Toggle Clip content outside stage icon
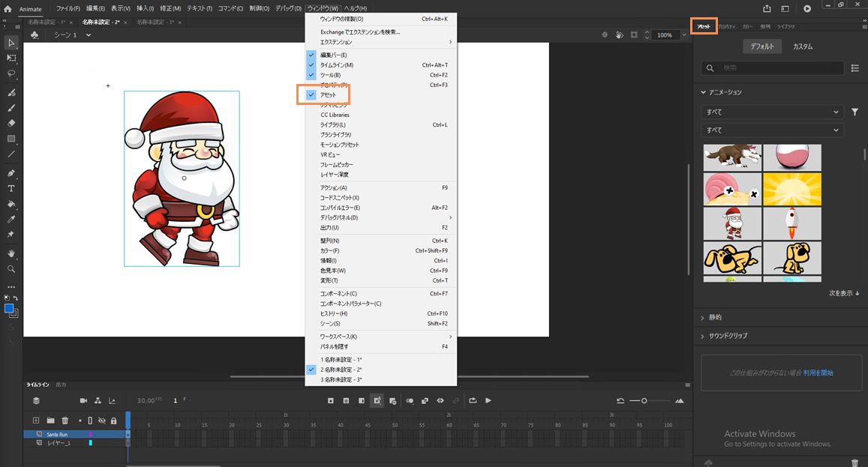Screen dimensions: 868x467 point(634,35)
